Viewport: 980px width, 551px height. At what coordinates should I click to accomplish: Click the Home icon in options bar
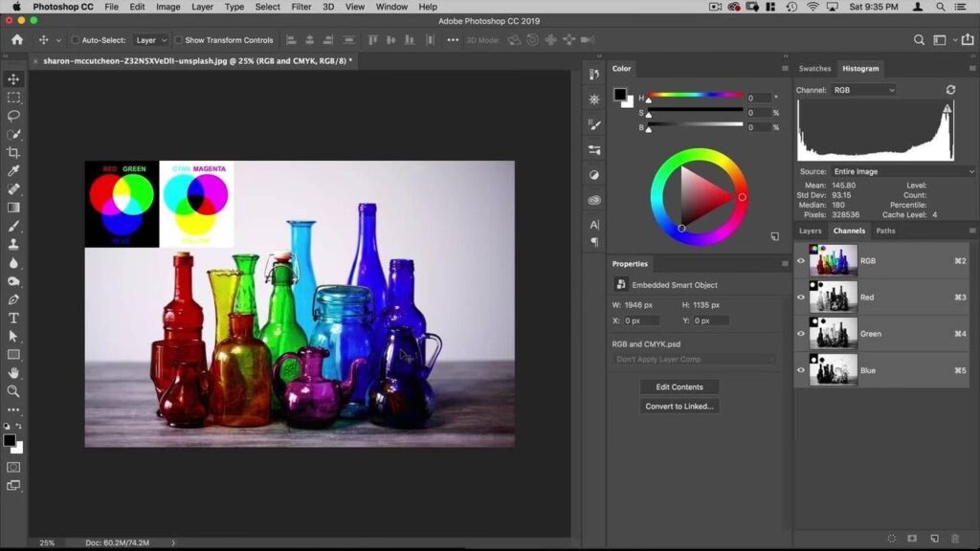(x=16, y=40)
